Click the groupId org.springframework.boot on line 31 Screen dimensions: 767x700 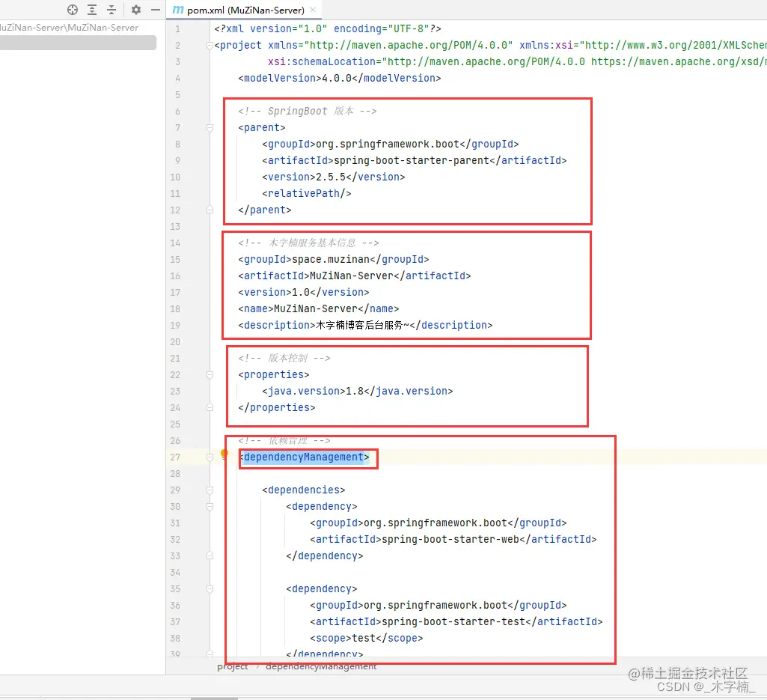tap(436, 523)
